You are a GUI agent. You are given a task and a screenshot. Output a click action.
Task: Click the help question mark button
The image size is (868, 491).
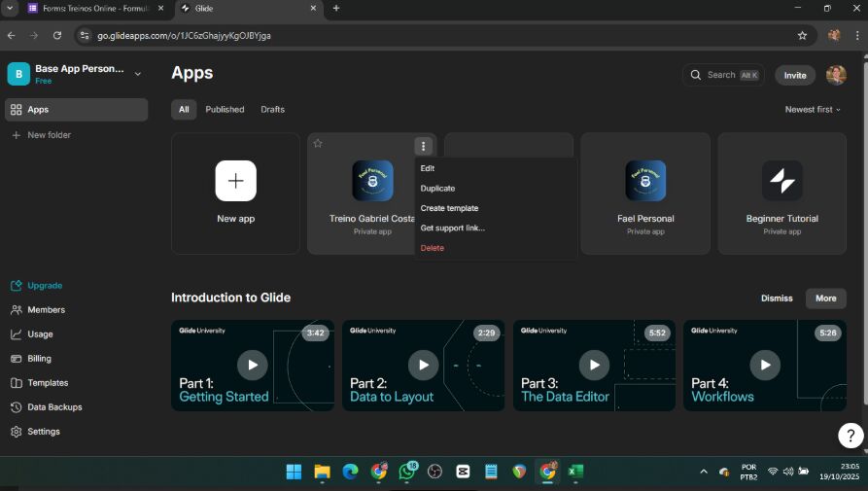click(851, 436)
